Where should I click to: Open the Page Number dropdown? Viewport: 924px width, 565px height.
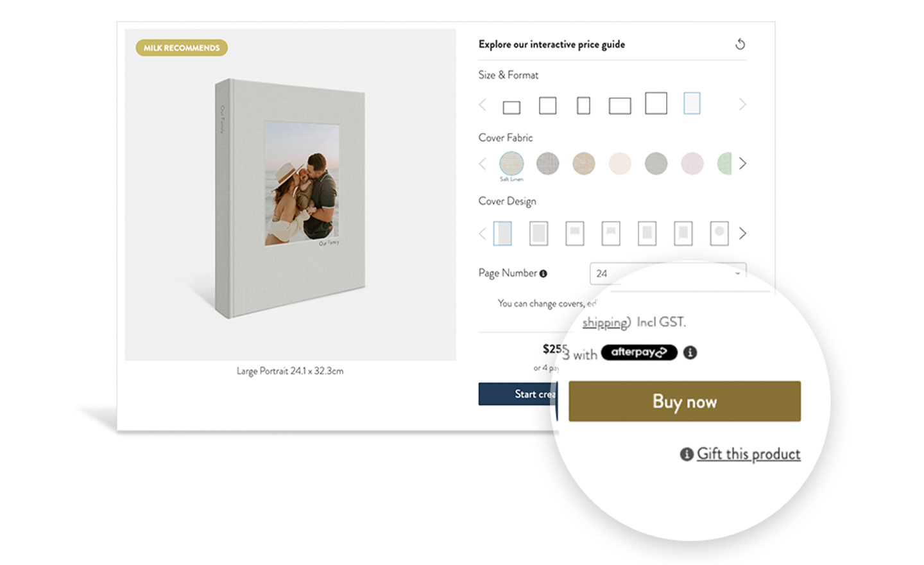coord(668,274)
